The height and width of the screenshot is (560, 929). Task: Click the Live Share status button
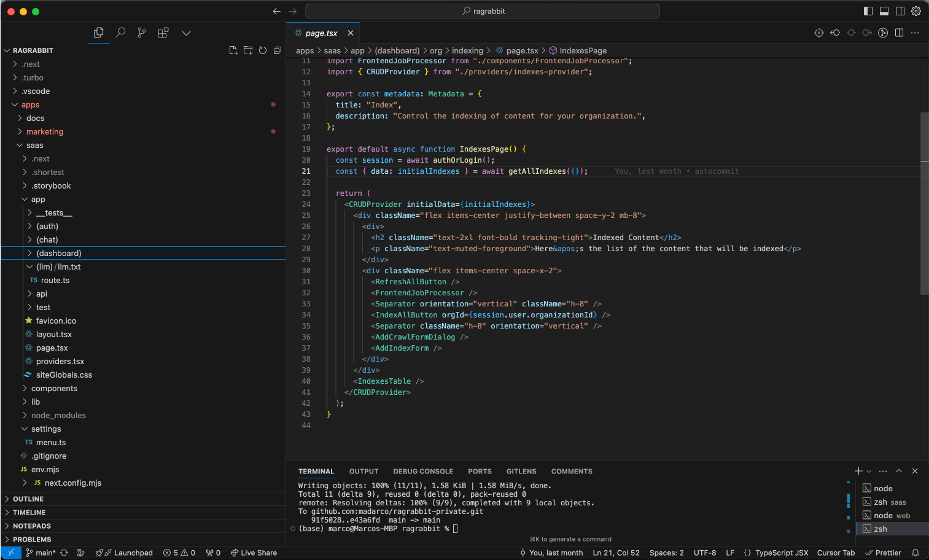click(254, 553)
